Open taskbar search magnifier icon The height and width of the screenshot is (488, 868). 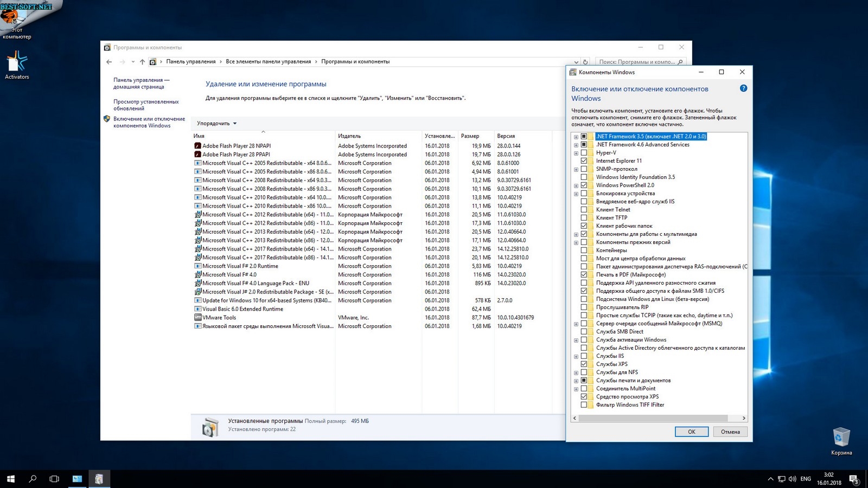point(33,479)
